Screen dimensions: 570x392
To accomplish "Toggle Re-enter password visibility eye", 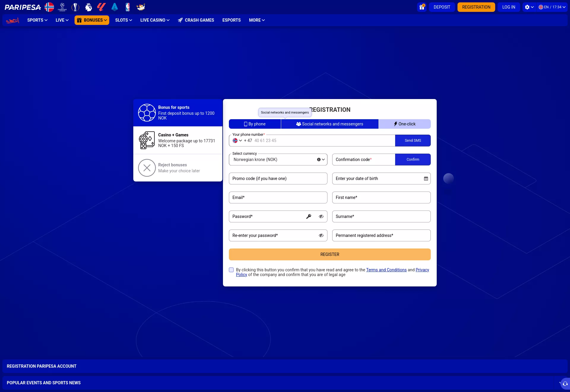I will [321, 235].
